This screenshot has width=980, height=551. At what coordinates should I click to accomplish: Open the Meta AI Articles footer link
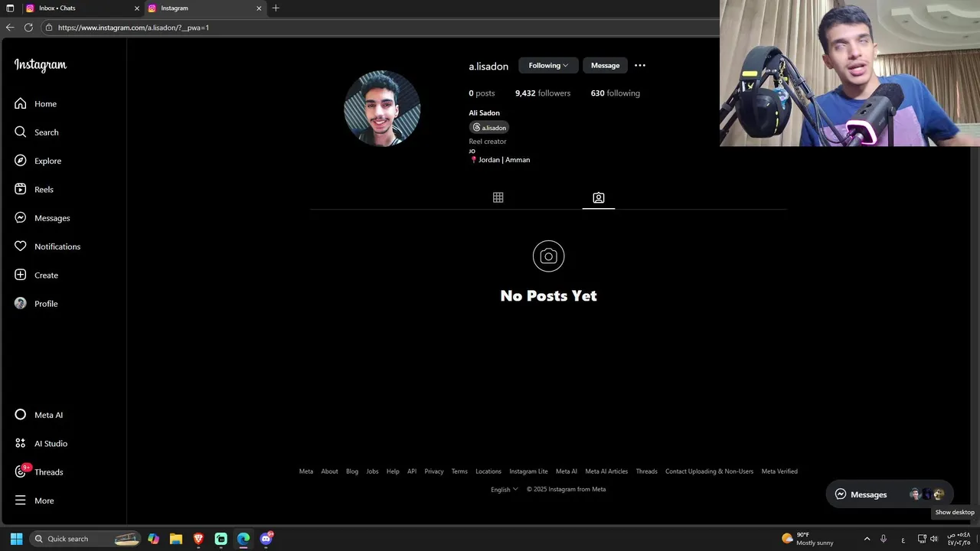point(606,471)
